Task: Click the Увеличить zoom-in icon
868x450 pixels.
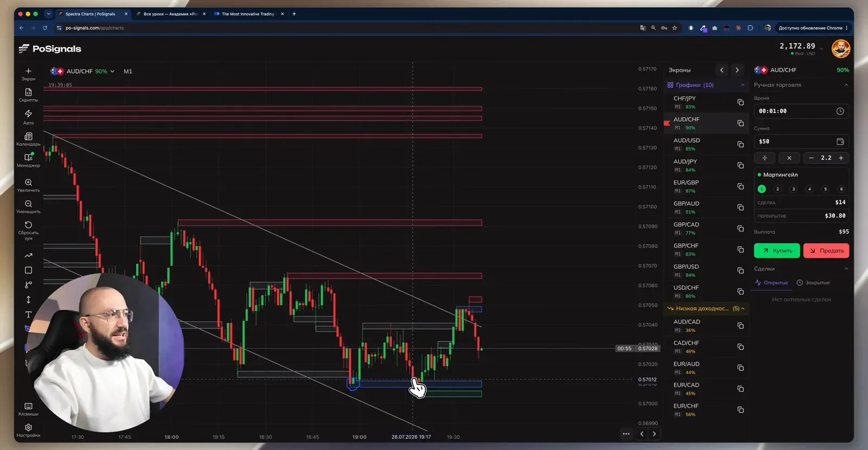Action: point(28,183)
